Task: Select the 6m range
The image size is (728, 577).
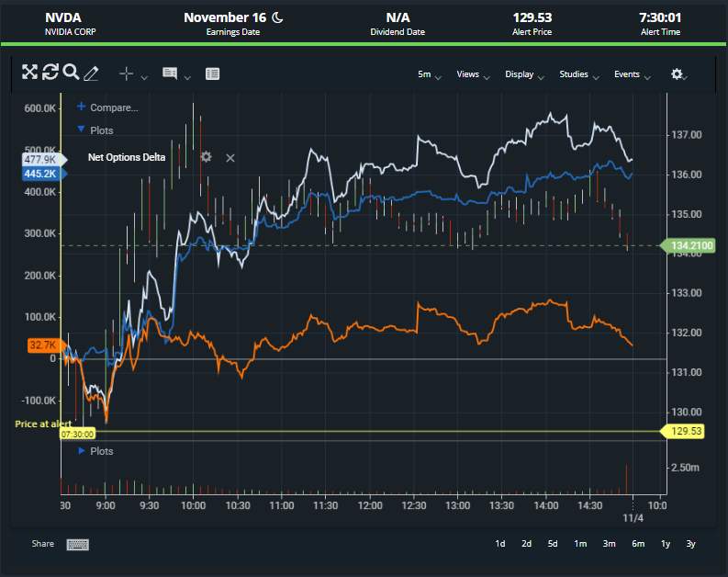Action: pos(638,544)
